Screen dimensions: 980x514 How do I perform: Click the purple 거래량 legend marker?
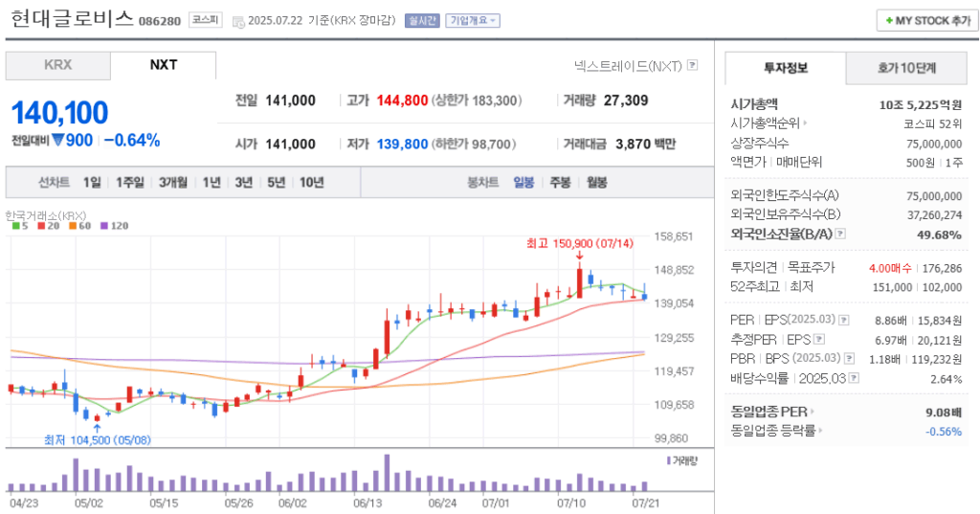[x=669, y=460]
